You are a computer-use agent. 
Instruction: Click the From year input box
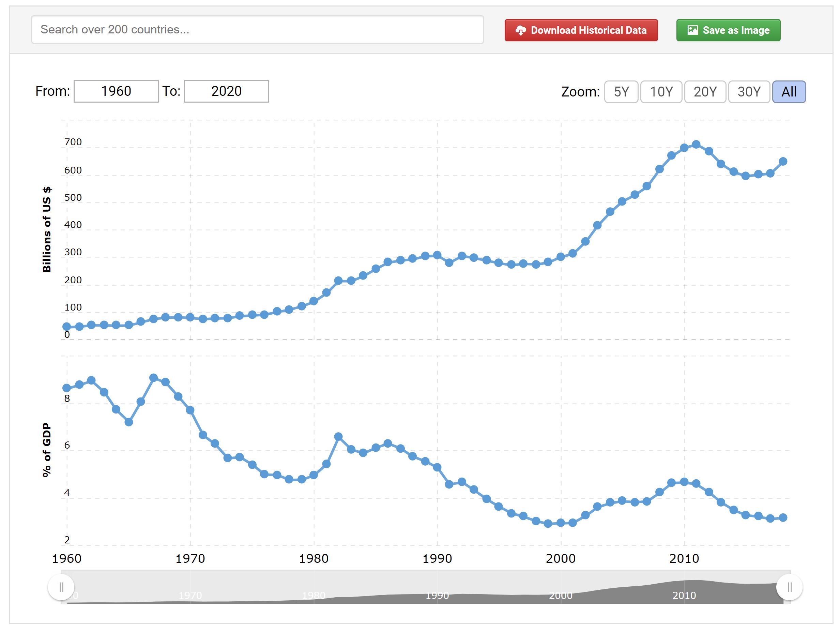click(x=116, y=91)
